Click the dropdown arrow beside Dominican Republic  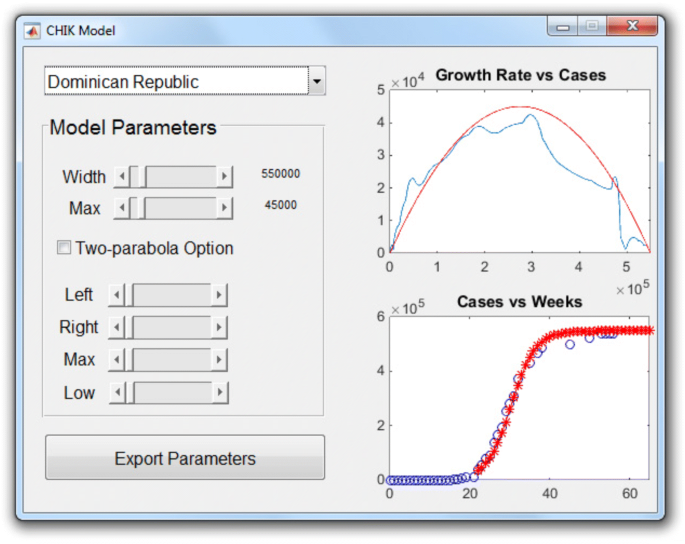coord(317,81)
